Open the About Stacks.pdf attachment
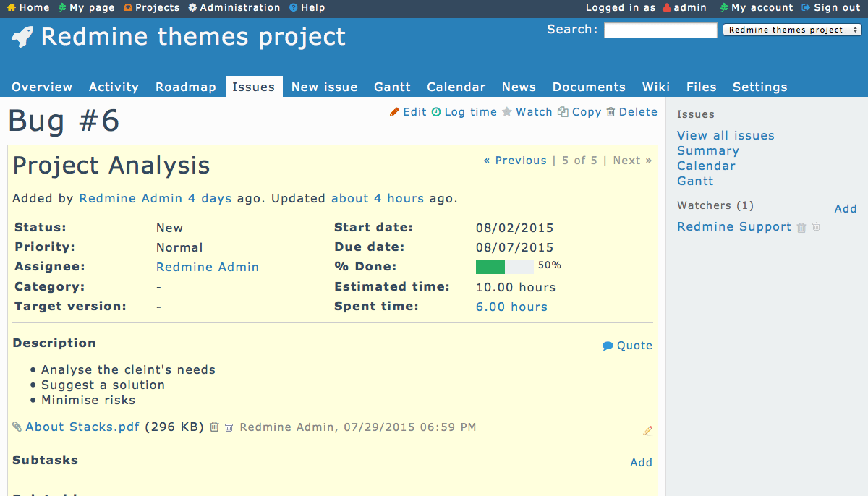Screen dimensions: 868x496 tap(82, 427)
